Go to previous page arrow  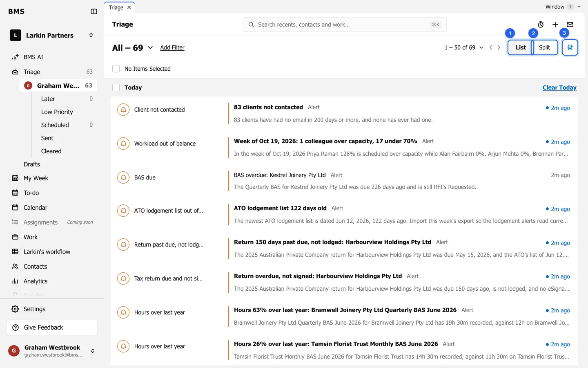coord(491,47)
